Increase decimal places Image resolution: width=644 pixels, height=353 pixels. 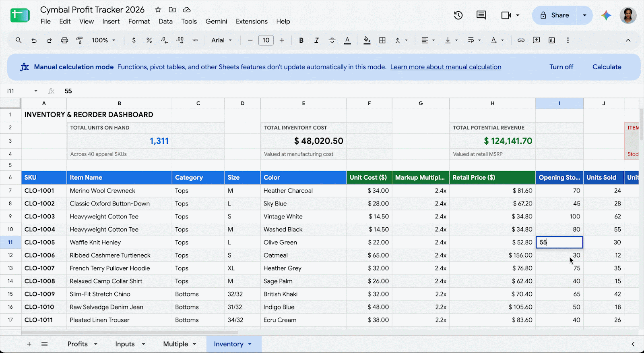[x=180, y=40]
